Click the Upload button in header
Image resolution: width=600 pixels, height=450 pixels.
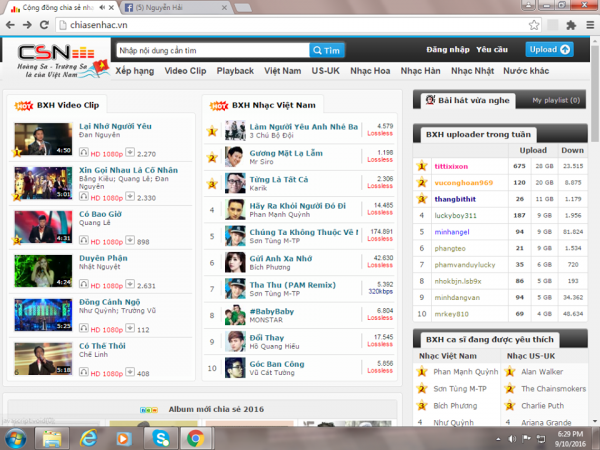549,48
